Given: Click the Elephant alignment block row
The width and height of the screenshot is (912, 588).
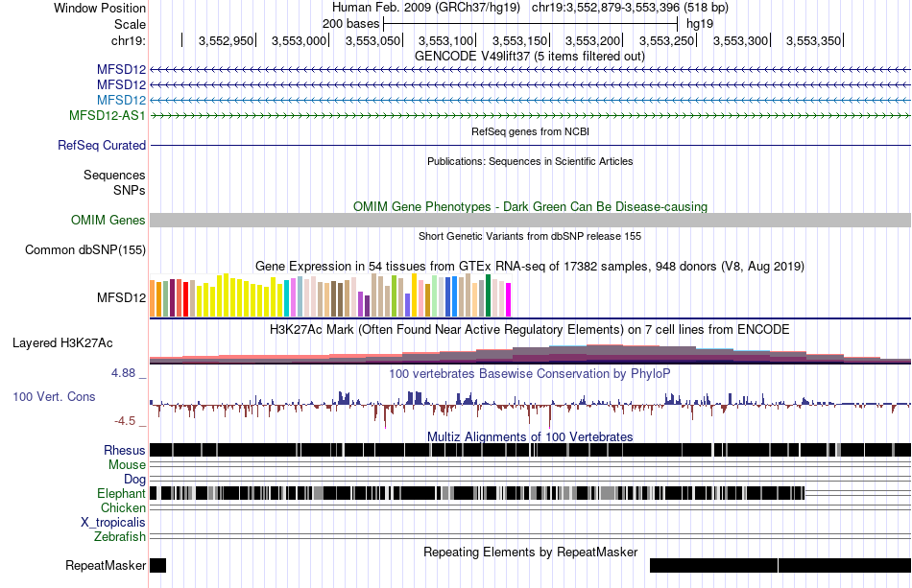Looking at the screenshot, I should coord(477,493).
